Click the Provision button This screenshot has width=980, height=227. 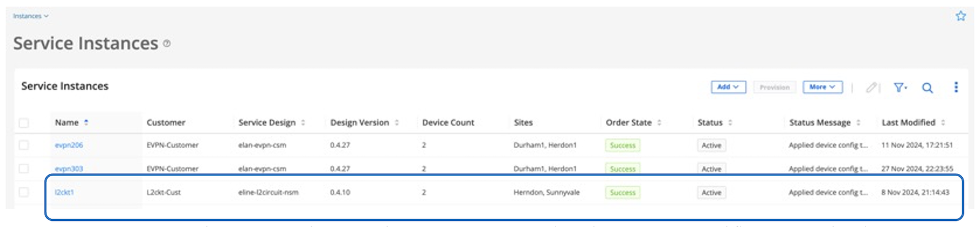point(775,87)
